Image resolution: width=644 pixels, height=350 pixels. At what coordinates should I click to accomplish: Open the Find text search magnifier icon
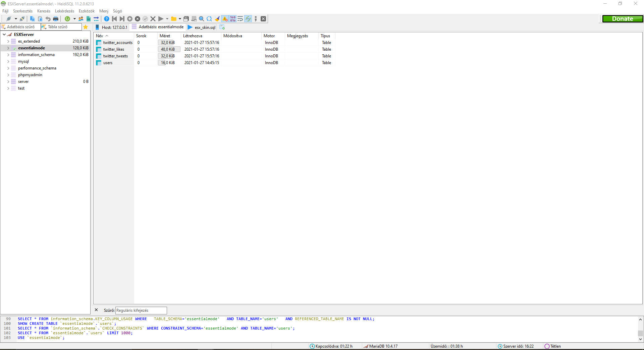pyautogui.click(x=202, y=19)
